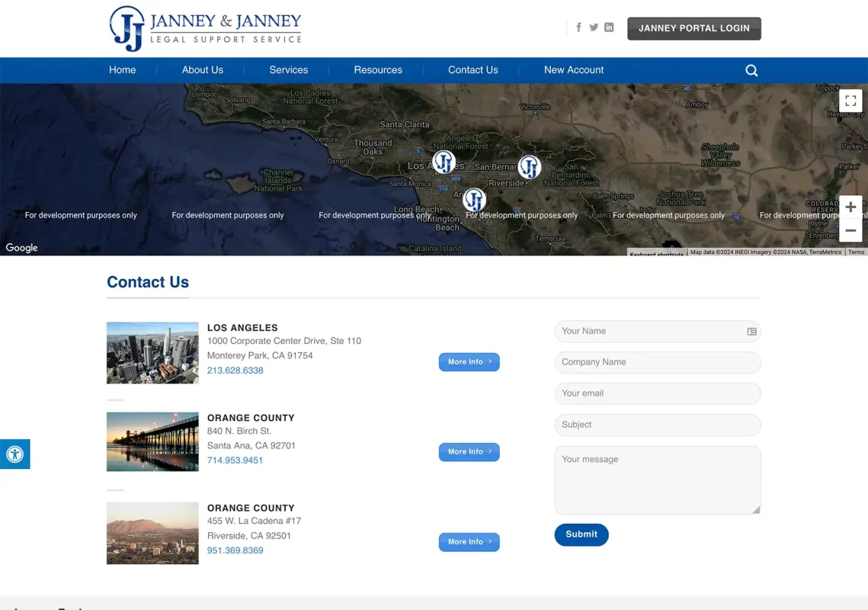
Task: Click the Janney Portal Login button
Action: click(x=694, y=28)
